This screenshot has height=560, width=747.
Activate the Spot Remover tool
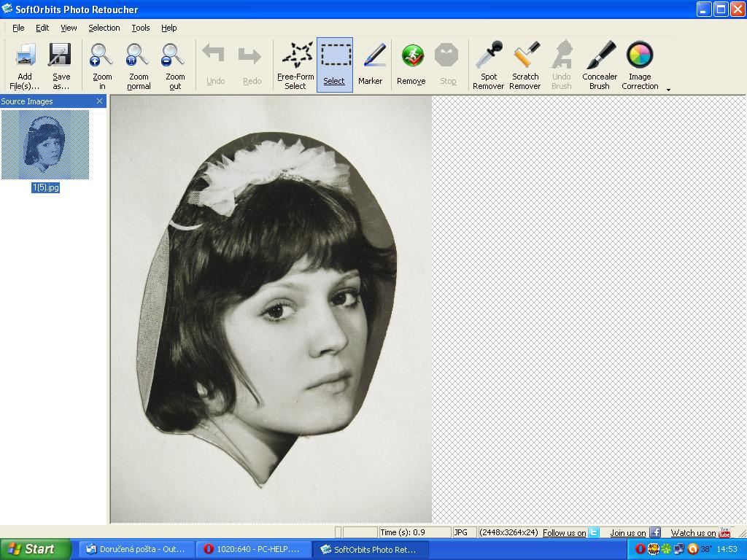(489, 55)
